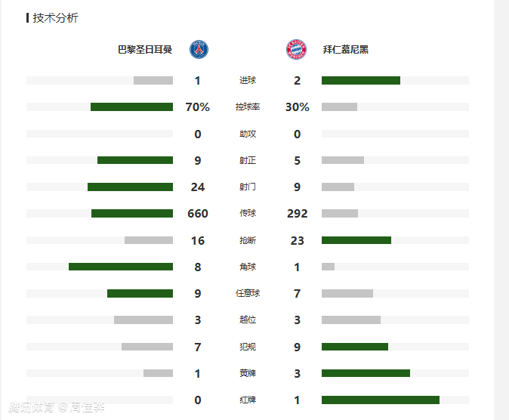Click PSG's green 70% possession bar
The image size is (509, 420).
(131, 107)
